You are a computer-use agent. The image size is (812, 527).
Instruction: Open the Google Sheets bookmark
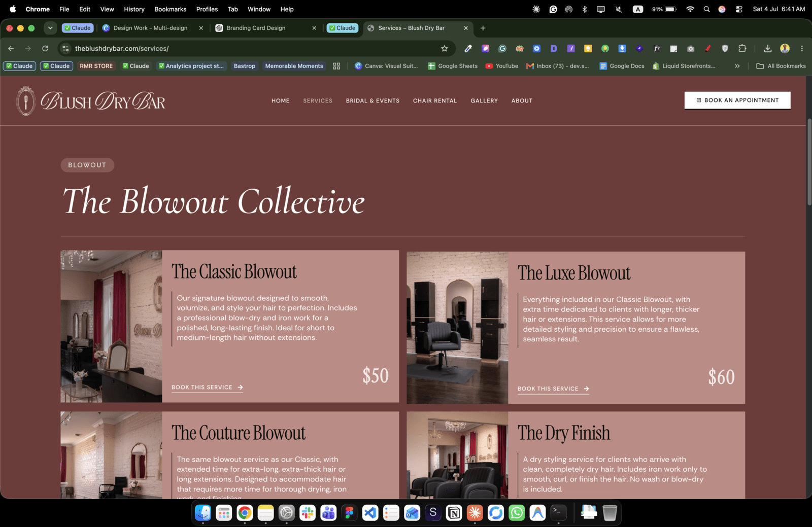pyautogui.click(x=453, y=66)
